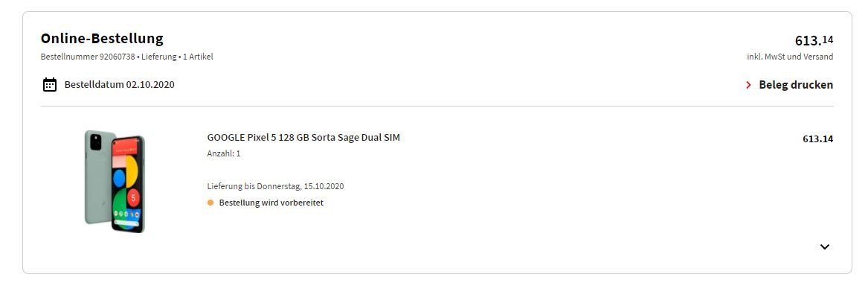The height and width of the screenshot is (283, 868).
Task: Click Lieferung between Bestellnummer and 1 Artikel
Action: click(x=159, y=57)
